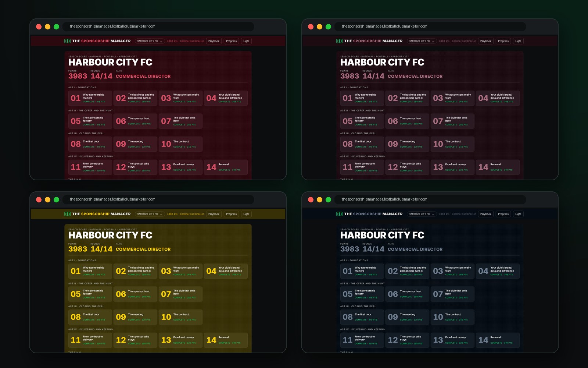588x368 pixels.
Task: Open Playbook in the navy window
Action: tap(486, 214)
